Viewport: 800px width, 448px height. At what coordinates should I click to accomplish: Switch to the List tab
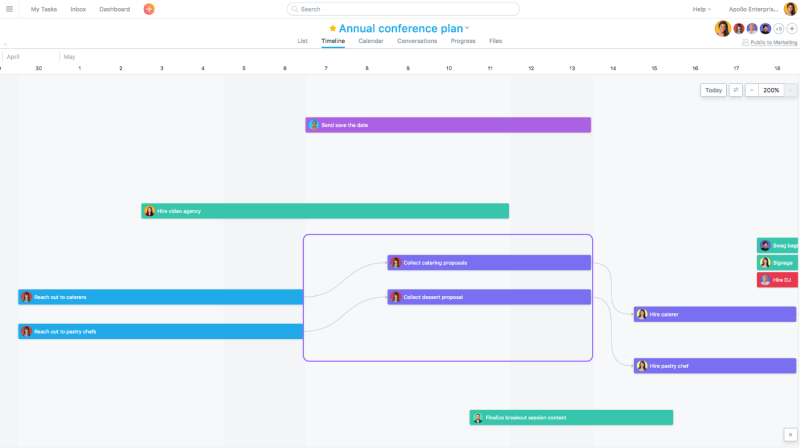[x=303, y=41]
